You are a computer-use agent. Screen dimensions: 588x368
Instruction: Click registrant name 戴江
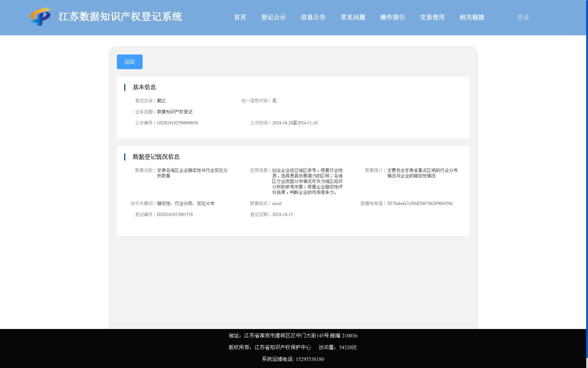[x=161, y=101]
